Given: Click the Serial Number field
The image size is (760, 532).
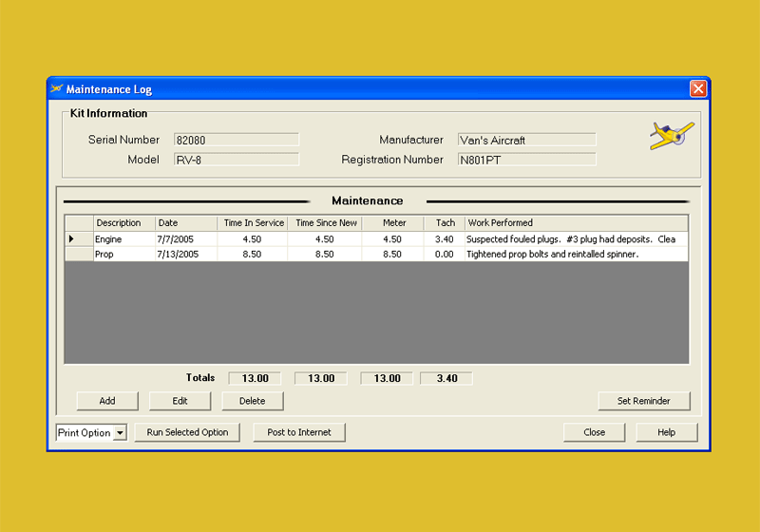Looking at the screenshot, I should pyautogui.click(x=236, y=140).
